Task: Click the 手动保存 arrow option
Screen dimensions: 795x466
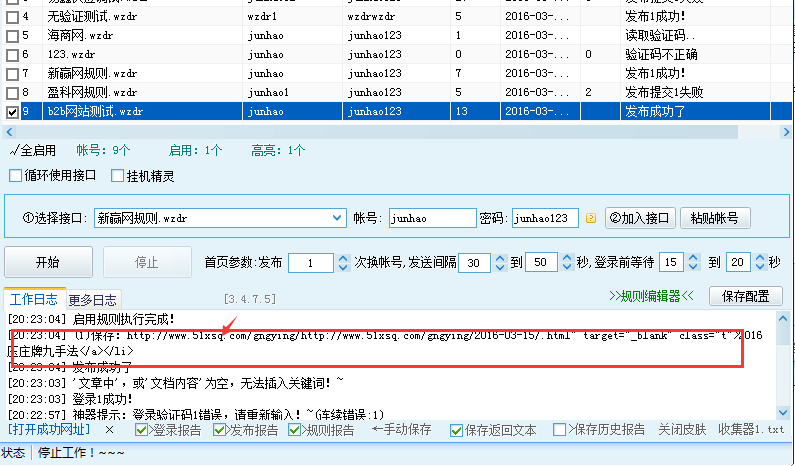Action: click(402, 430)
